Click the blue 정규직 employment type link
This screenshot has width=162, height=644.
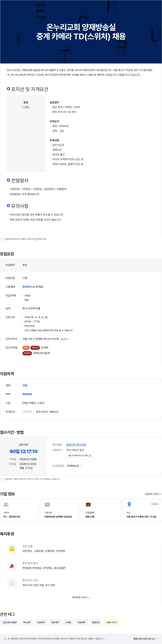pyautogui.click(x=26, y=287)
